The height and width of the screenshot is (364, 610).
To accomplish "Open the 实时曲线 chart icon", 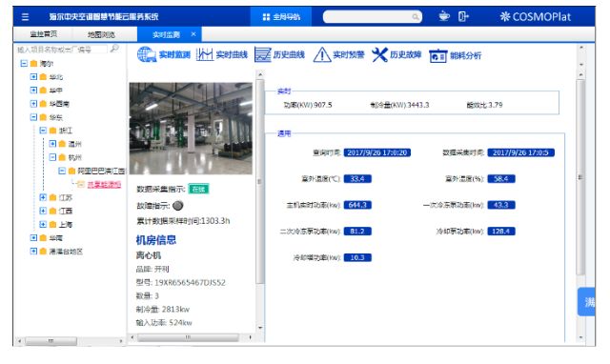I will pyautogui.click(x=204, y=54).
